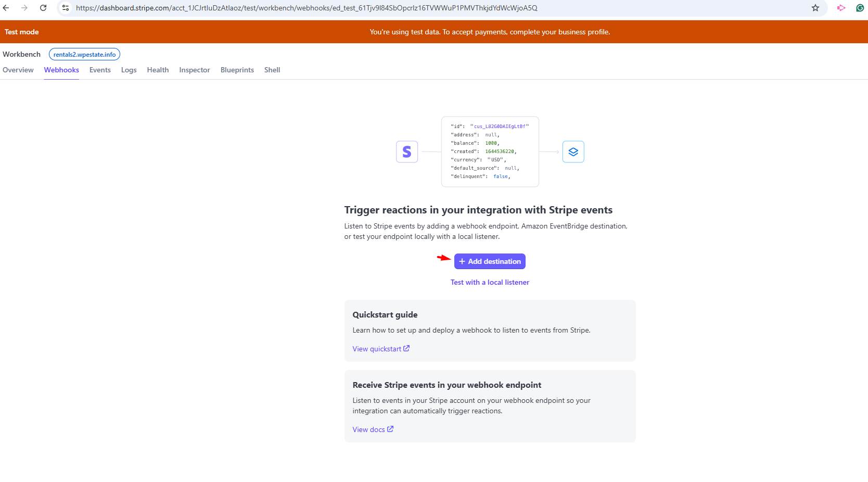Open site information icon in address bar

click(66, 8)
